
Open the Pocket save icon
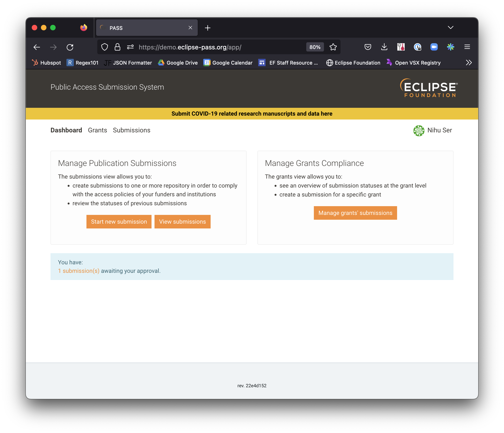point(368,47)
